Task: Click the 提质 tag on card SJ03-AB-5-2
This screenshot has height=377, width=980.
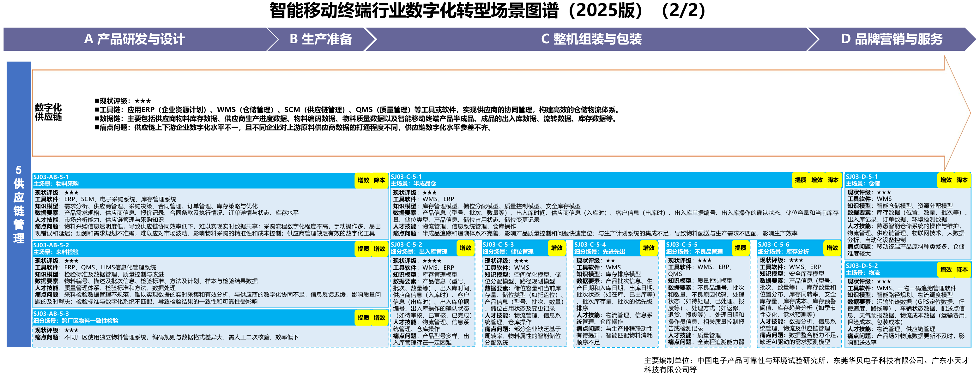Action: tap(363, 249)
